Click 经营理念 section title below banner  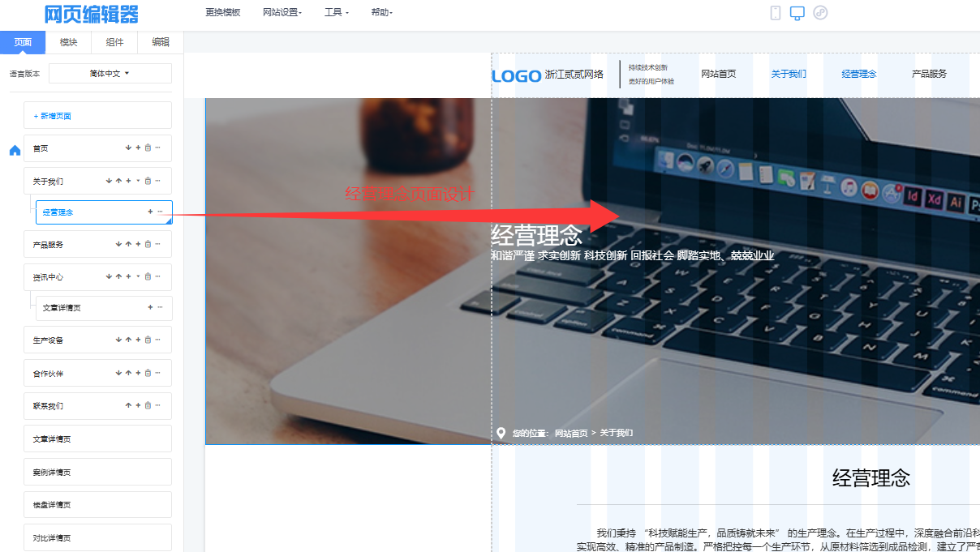[x=871, y=477]
